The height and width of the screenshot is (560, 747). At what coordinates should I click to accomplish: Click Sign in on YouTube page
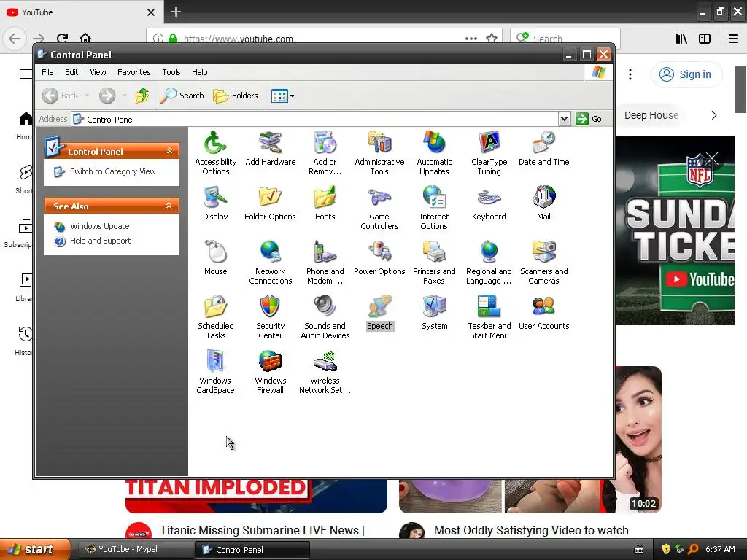[686, 74]
